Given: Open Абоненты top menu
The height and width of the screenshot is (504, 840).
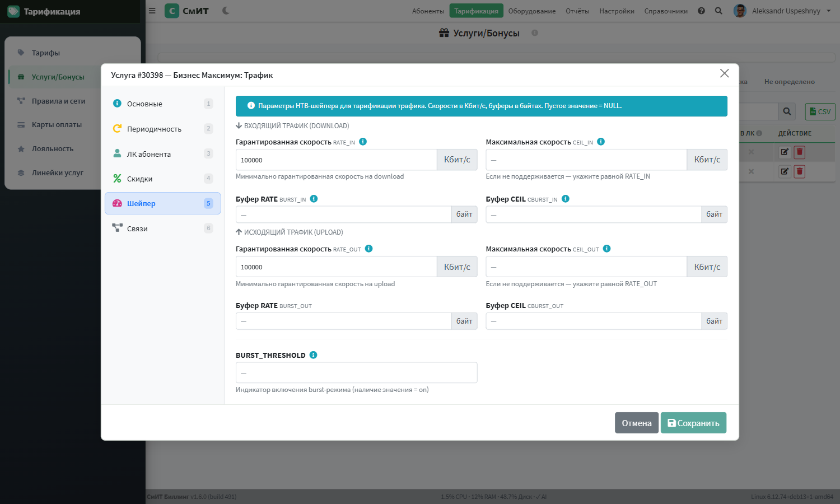Looking at the screenshot, I should tap(428, 11).
